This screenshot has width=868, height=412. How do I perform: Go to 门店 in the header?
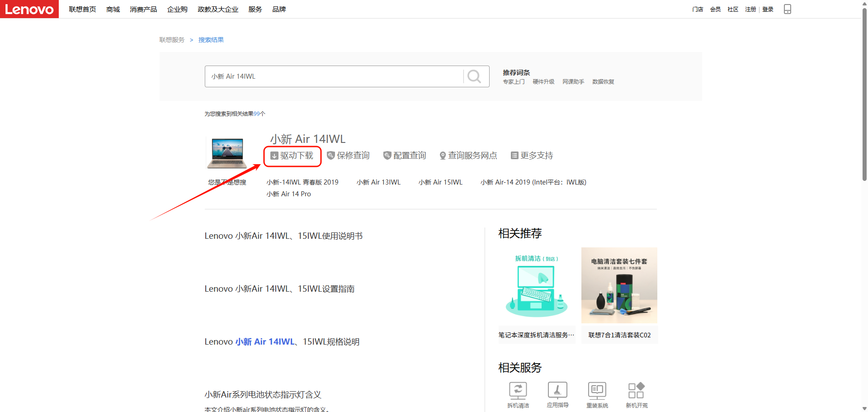(x=698, y=9)
